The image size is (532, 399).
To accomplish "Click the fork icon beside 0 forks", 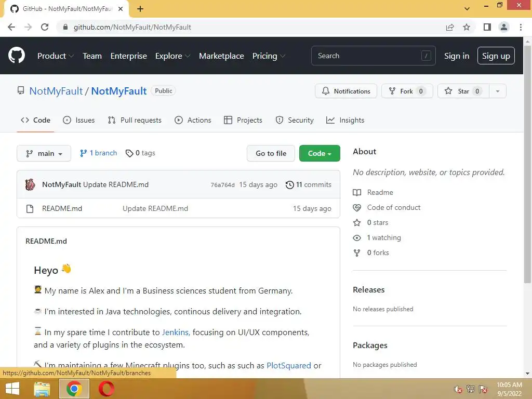I will (357, 253).
